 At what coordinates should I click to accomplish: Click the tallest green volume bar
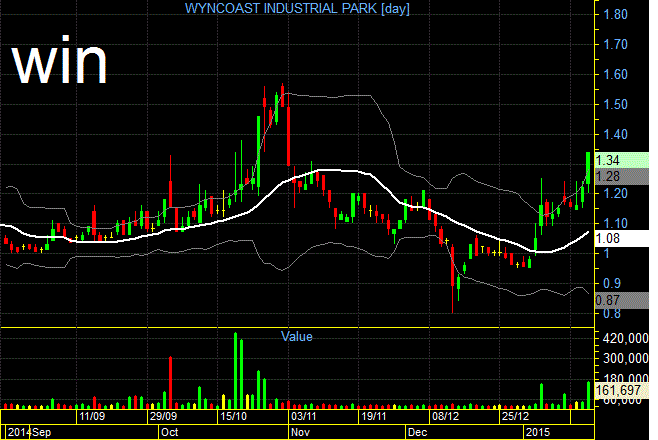235,370
